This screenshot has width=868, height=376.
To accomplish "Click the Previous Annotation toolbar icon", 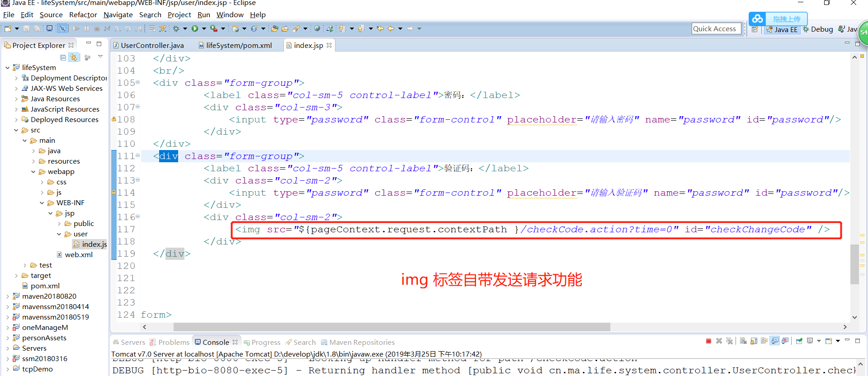I will point(361,28).
